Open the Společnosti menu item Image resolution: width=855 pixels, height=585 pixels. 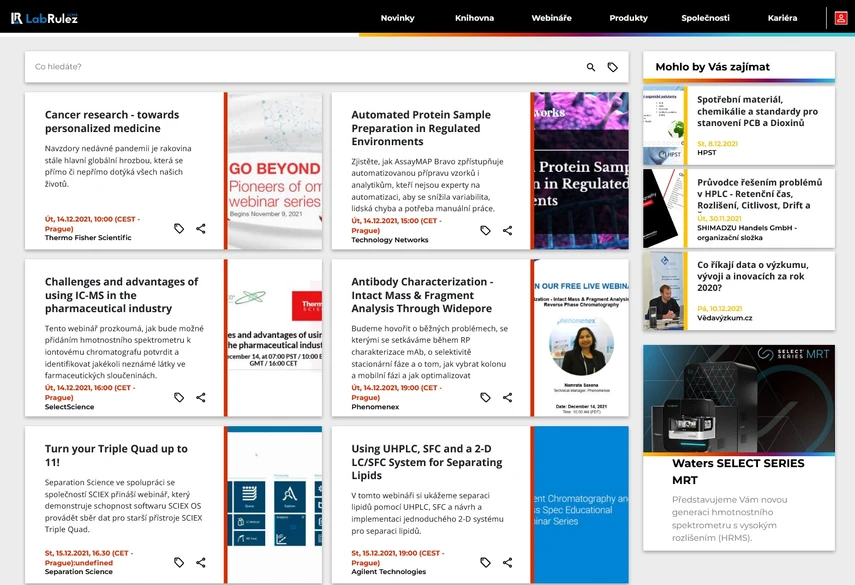[x=705, y=18]
